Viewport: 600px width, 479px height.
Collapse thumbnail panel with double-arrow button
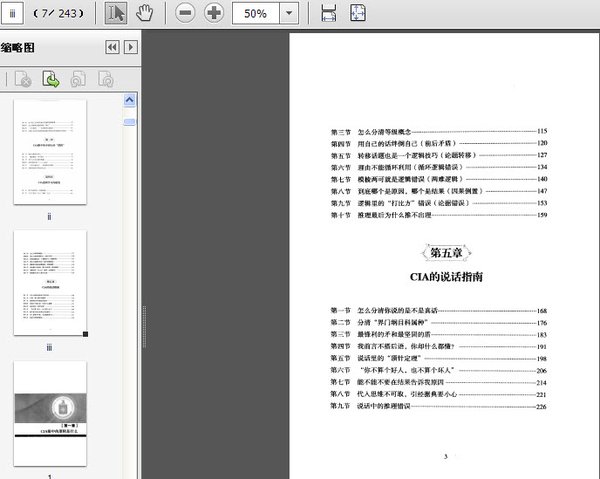point(112,47)
